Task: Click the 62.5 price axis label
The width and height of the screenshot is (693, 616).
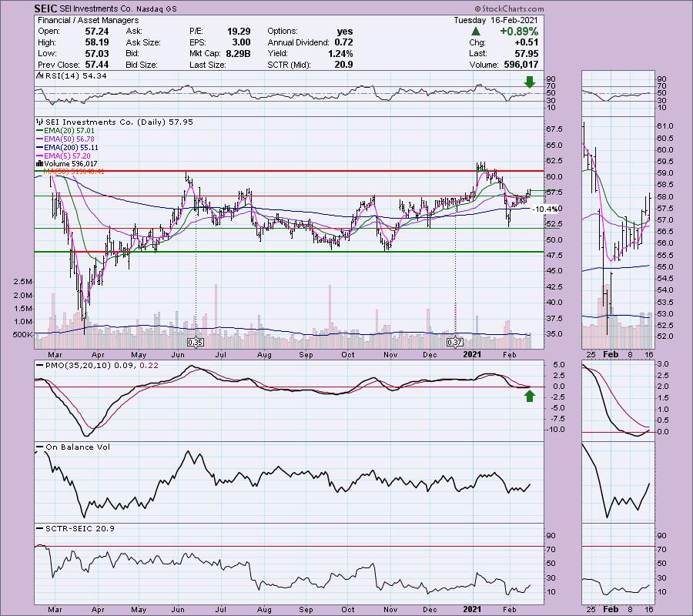Action: [x=554, y=161]
